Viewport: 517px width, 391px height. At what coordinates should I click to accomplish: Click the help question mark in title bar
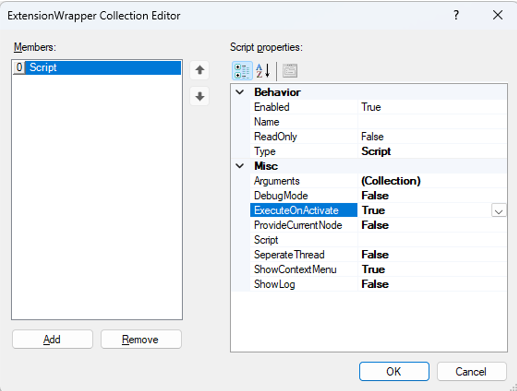(456, 15)
